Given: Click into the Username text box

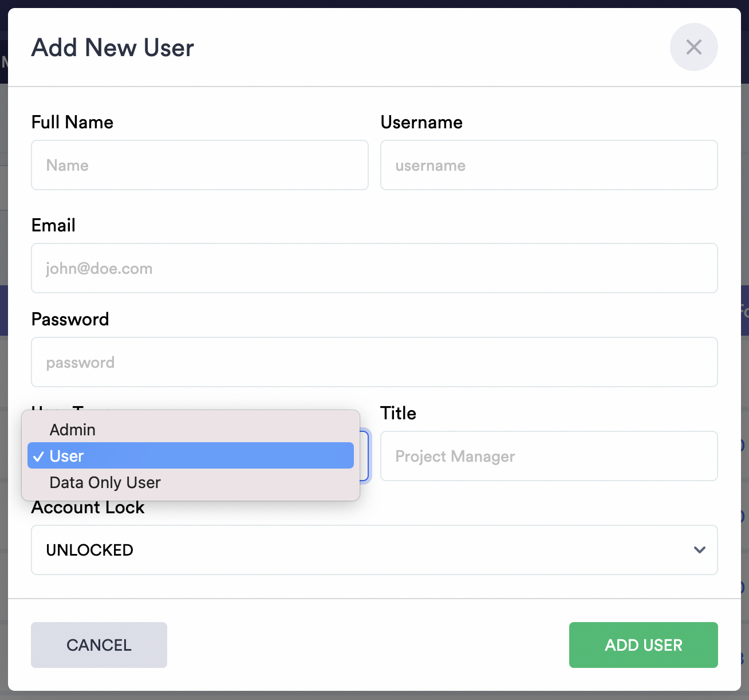Looking at the screenshot, I should pos(549,165).
